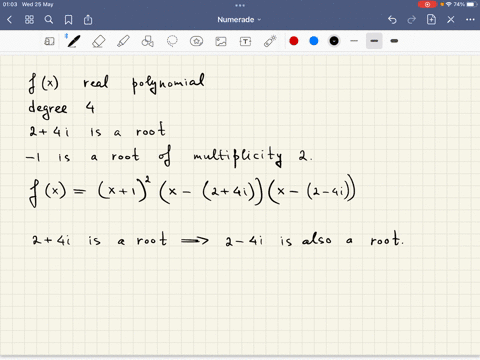Open the share and export menu
The height and width of the screenshot is (360, 480).
(x=88, y=20)
